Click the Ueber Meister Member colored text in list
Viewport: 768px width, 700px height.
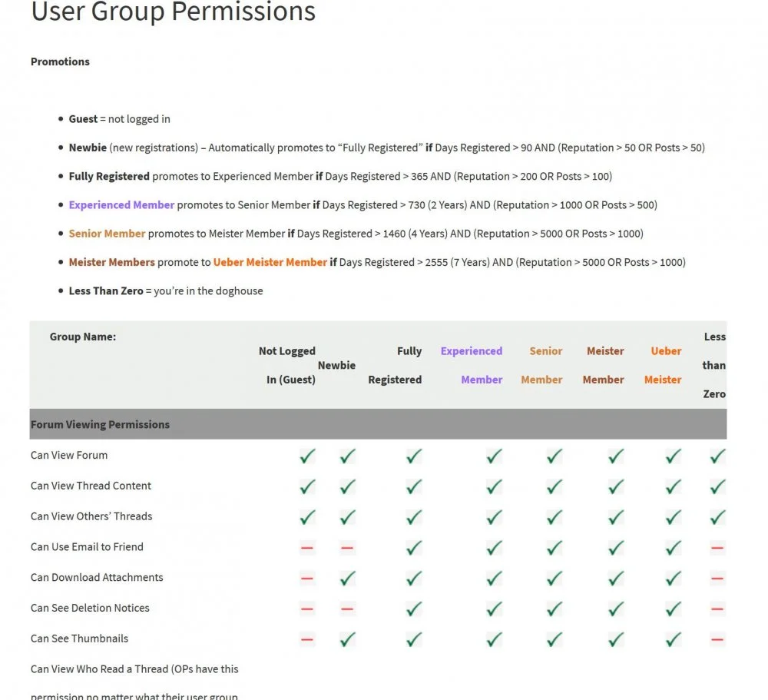click(x=270, y=262)
